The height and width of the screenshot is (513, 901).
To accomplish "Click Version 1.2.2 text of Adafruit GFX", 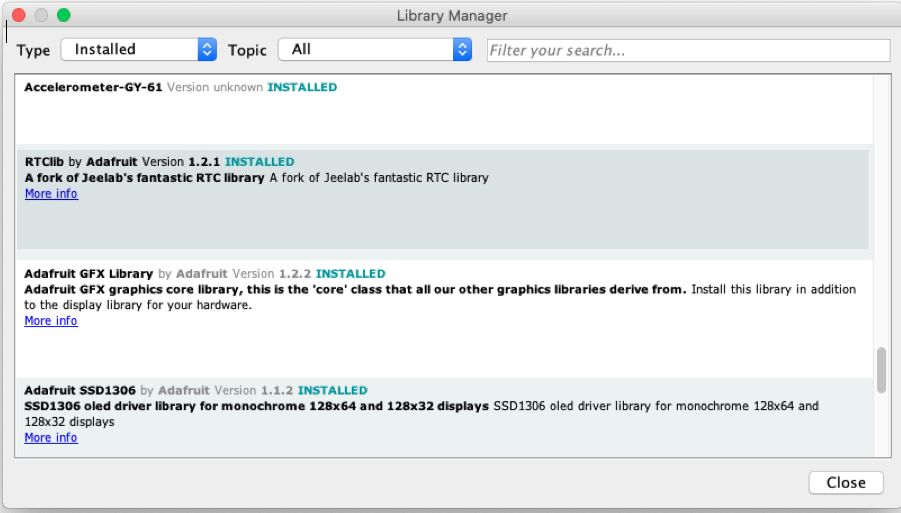I will pos(272,273).
